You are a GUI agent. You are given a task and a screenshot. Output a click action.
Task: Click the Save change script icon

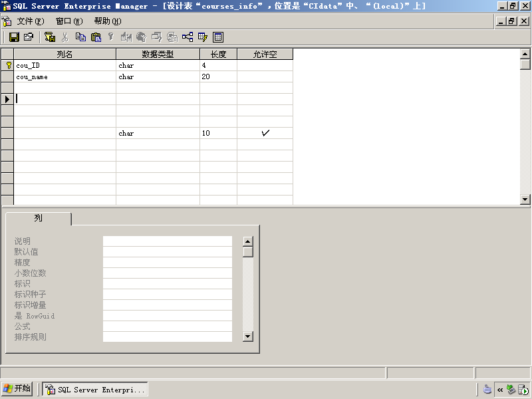pos(50,37)
